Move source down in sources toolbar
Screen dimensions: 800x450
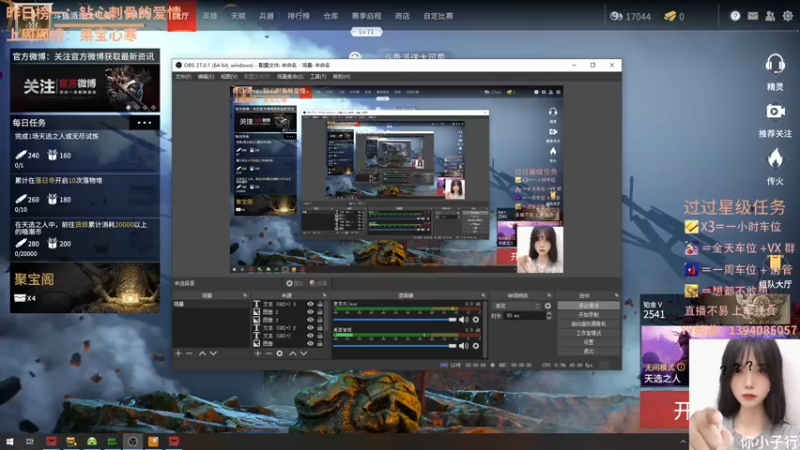[304, 353]
